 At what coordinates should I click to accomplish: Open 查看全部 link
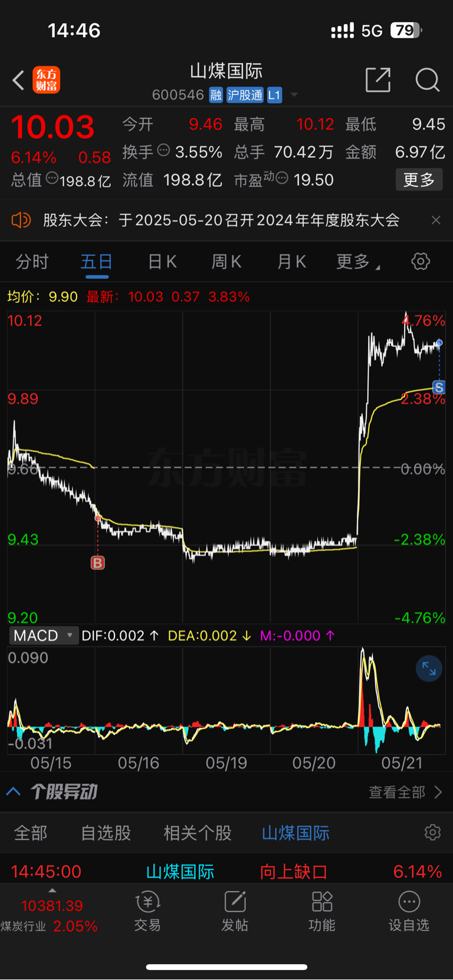405,792
